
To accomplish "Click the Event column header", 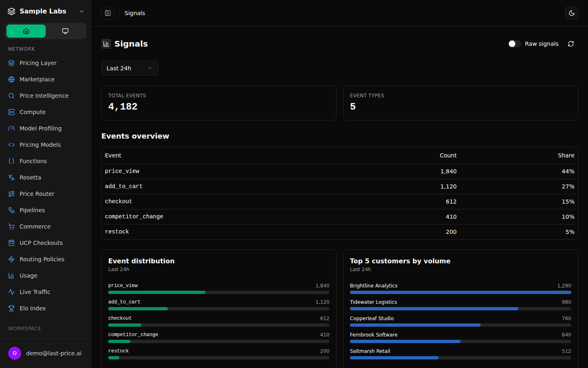I will [113, 155].
